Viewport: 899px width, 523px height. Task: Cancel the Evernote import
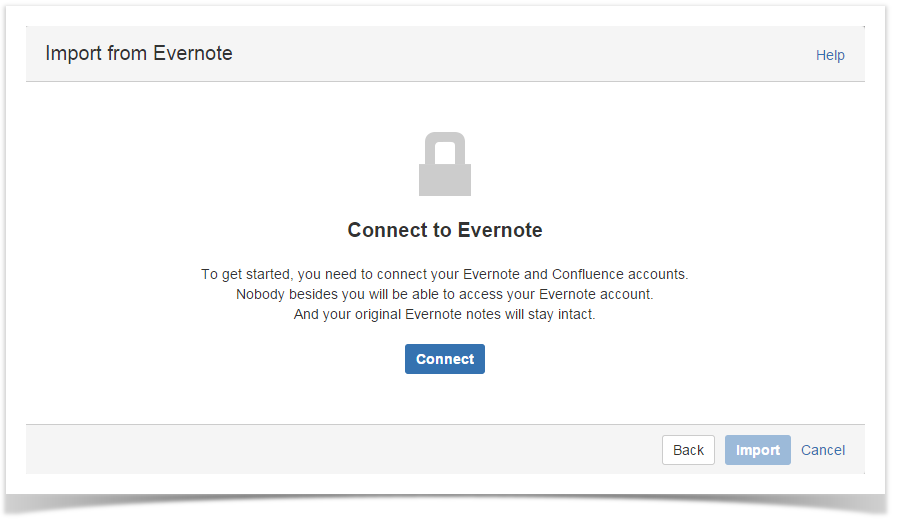[823, 450]
